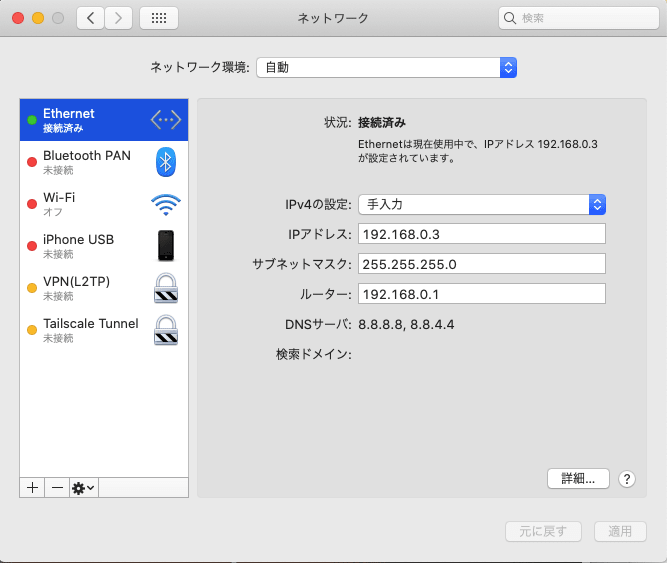Click the Wi-Fi signal icon

(x=166, y=205)
